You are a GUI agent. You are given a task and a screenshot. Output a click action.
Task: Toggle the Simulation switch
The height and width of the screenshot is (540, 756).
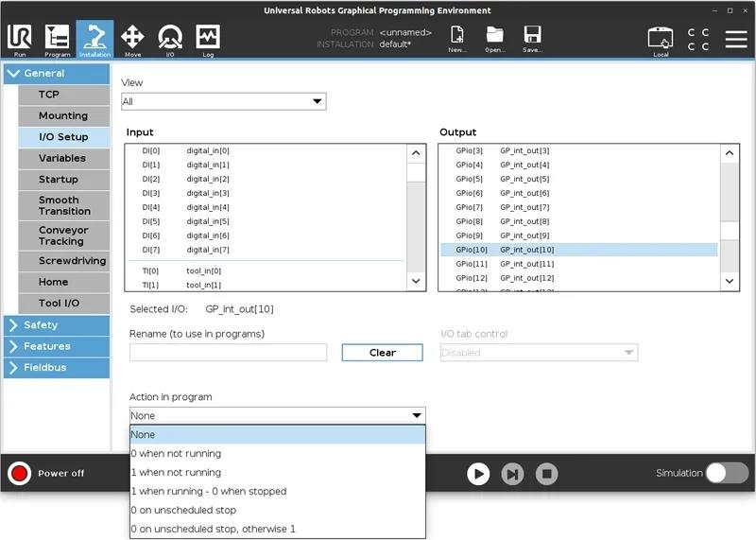(x=727, y=473)
